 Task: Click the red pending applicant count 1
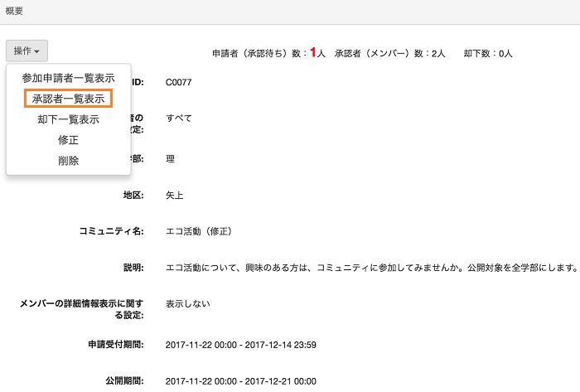tap(313, 52)
